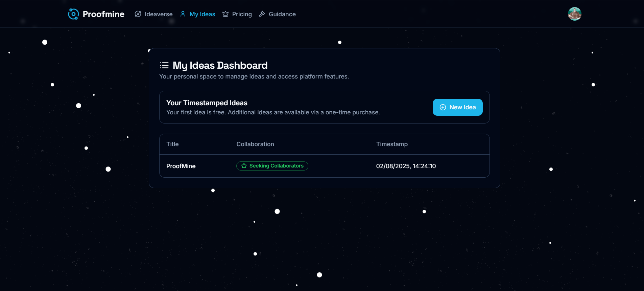This screenshot has height=291, width=644.
Task: Click the star icon in Seeking Collaborators
Action: pos(244,166)
